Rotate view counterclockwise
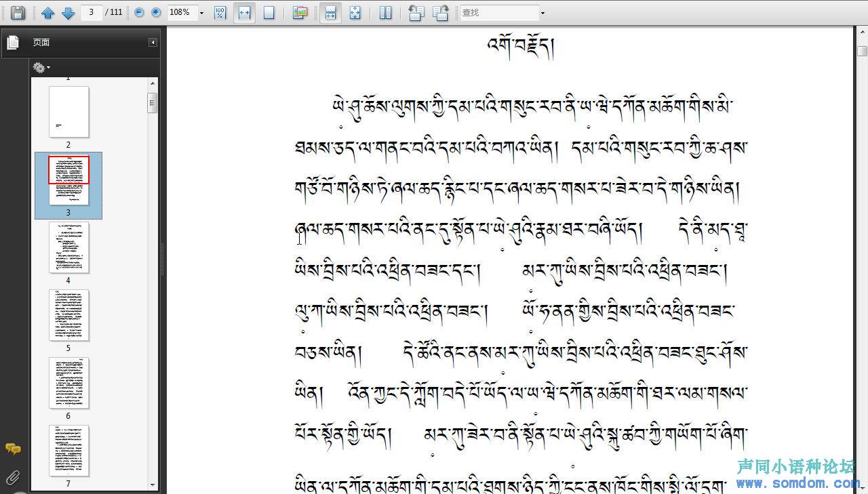 point(416,12)
